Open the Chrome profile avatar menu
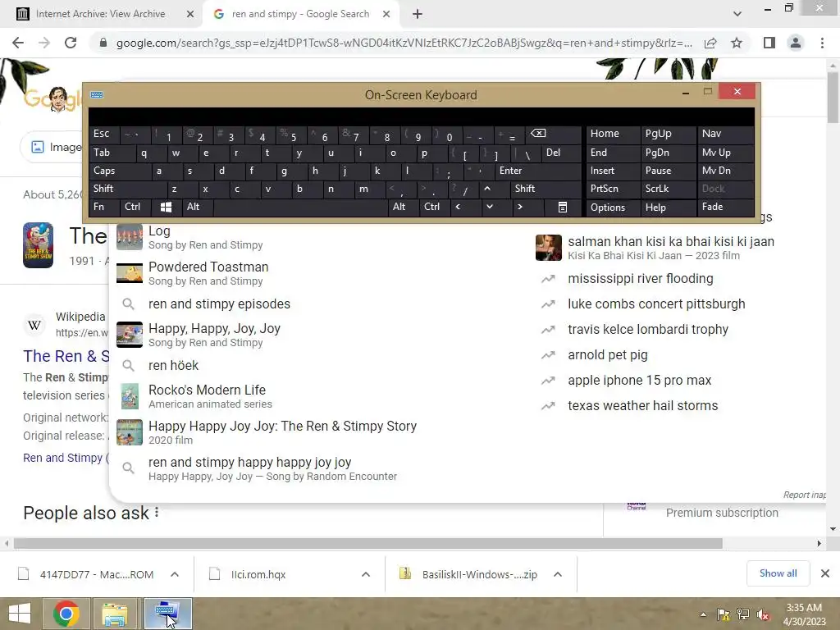This screenshot has width=840, height=630. point(796,43)
